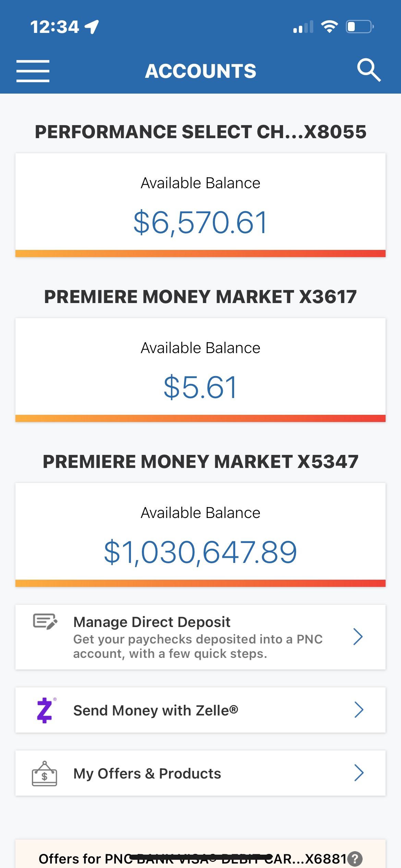The image size is (401, 868).
Task: Open Manage Direct Deposit option
Action: (x=197, y=637)
